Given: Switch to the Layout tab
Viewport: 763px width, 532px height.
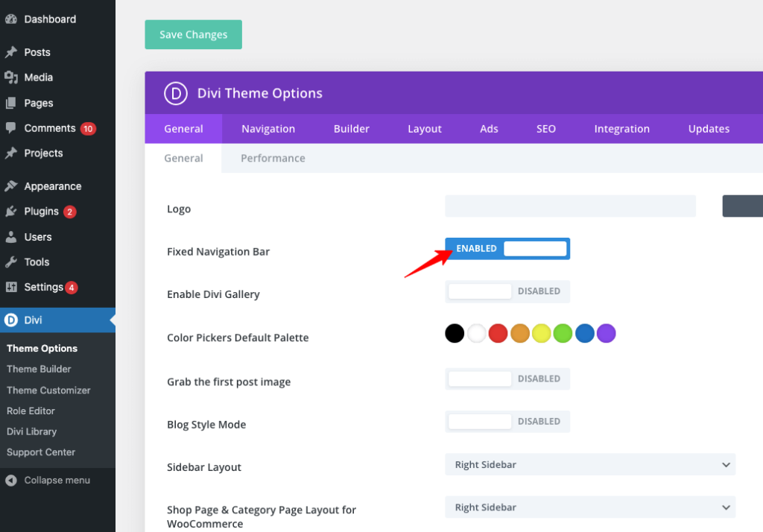Looking at the screenshot, I should [x=424, y=129].
